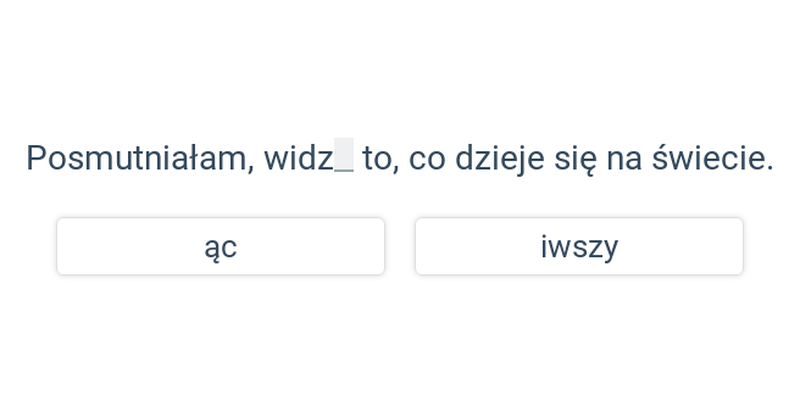Pick suffix "ąc" to complete "widz"

[220, 246]
